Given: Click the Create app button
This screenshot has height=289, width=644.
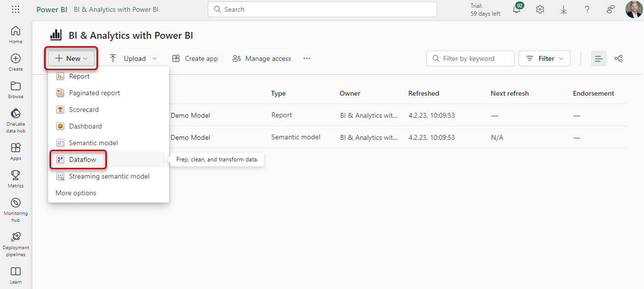Looking at the screenshot, I should coord(195,58).
